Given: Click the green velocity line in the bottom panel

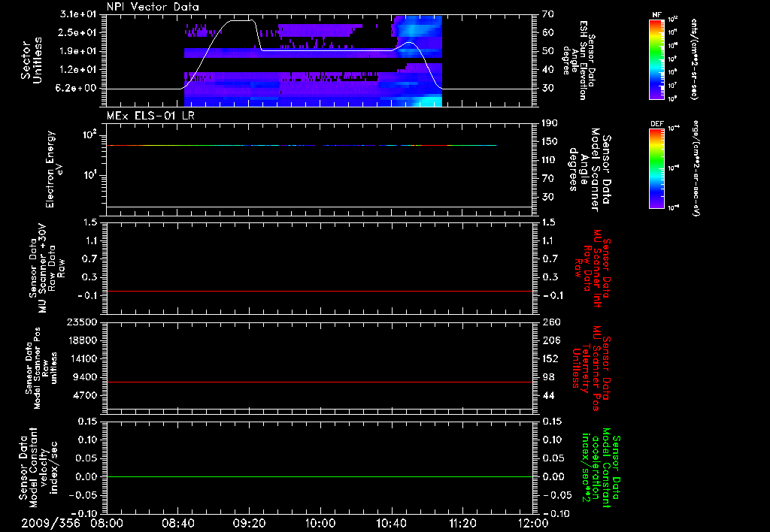Looking at the screenshot, I should click(320, 477).
